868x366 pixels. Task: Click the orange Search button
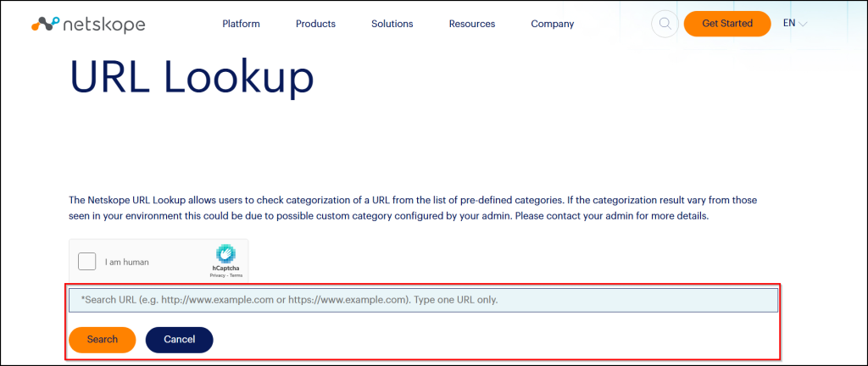(102, 339)
